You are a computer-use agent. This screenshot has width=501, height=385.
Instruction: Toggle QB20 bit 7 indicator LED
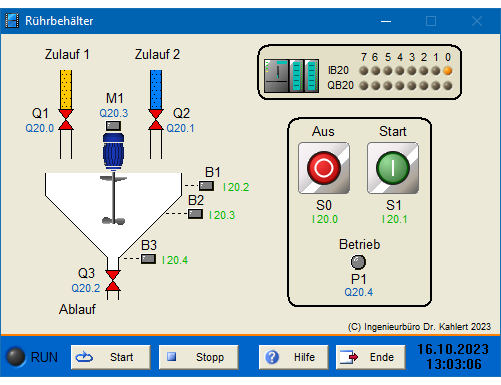(x=364, y=86)
